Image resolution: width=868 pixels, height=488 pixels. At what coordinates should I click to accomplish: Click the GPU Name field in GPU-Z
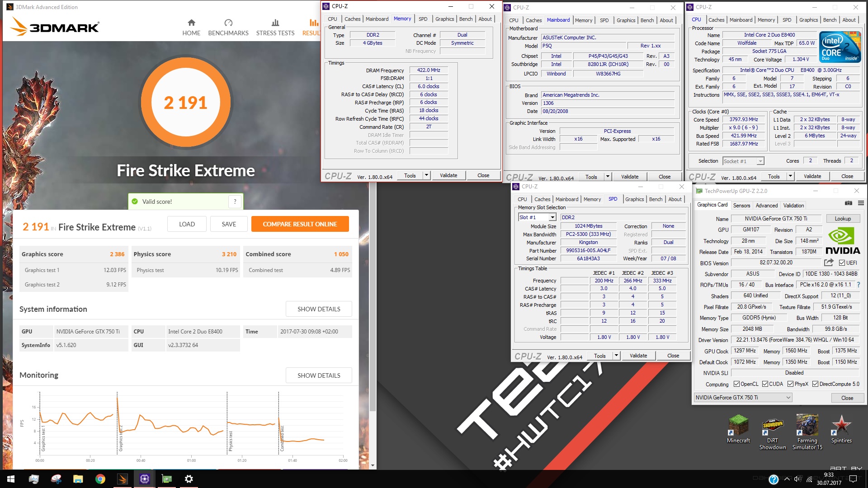click(x=776, y=219)
